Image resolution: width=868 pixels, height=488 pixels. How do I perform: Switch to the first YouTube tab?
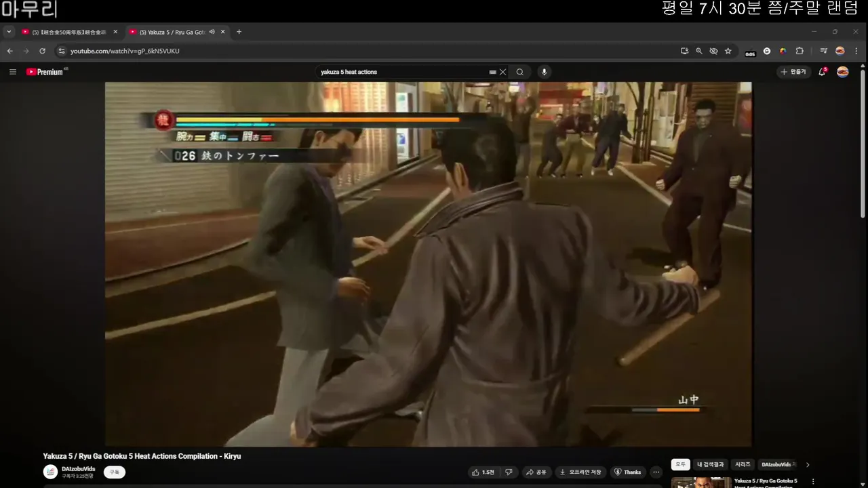coord(69,32)
